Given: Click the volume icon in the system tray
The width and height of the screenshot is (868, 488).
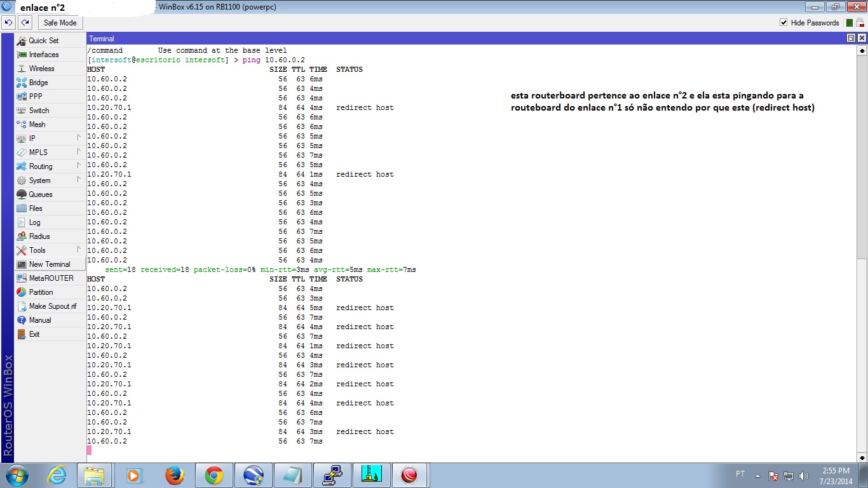Looking at the screenshot, I should (804, 475).
